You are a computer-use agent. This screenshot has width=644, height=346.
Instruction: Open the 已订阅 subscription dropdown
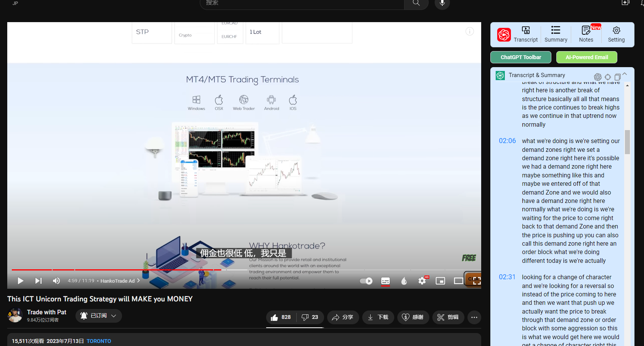99,316
